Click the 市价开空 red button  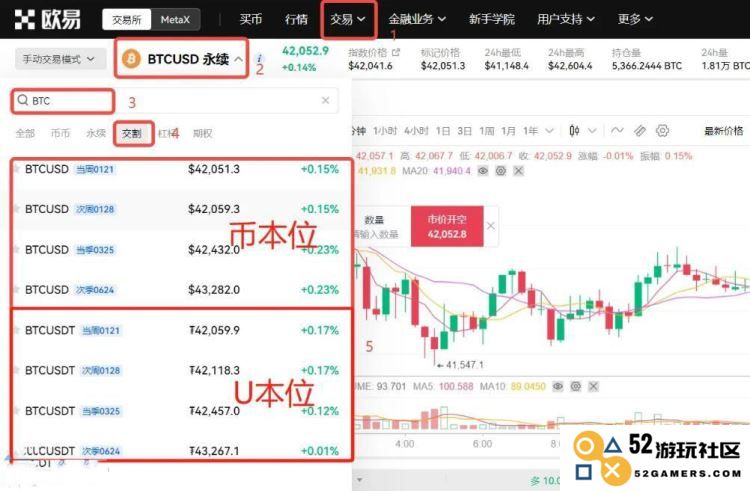[x=447, y=227]
